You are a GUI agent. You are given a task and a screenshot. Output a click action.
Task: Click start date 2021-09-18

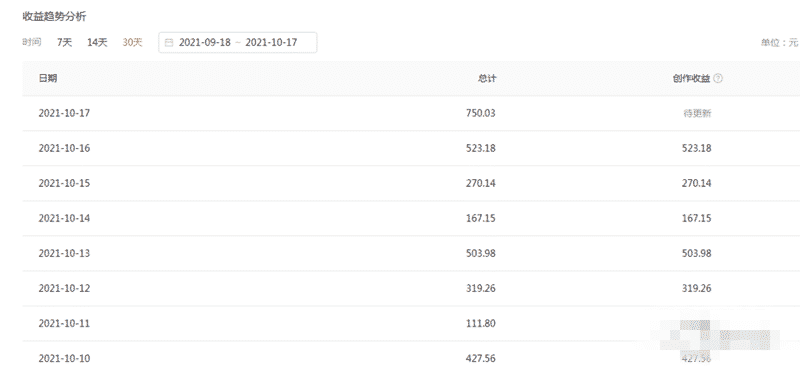(205, 42)
